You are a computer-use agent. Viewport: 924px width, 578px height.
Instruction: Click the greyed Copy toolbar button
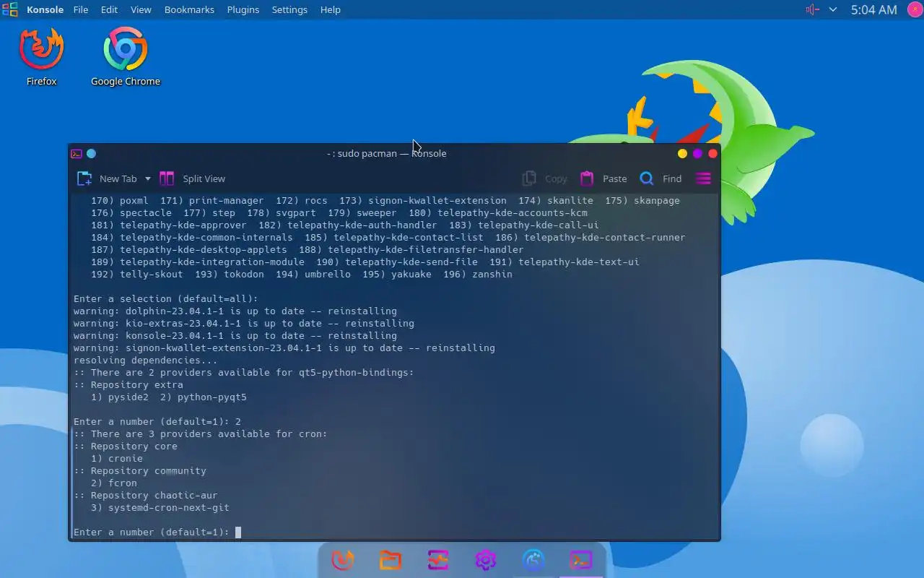[545, 178]
